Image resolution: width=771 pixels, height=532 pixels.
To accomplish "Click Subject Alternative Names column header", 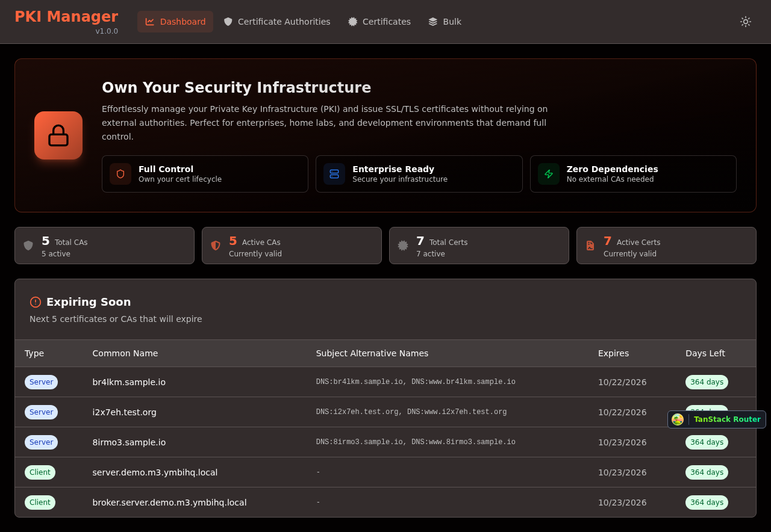I will [372, 353].
